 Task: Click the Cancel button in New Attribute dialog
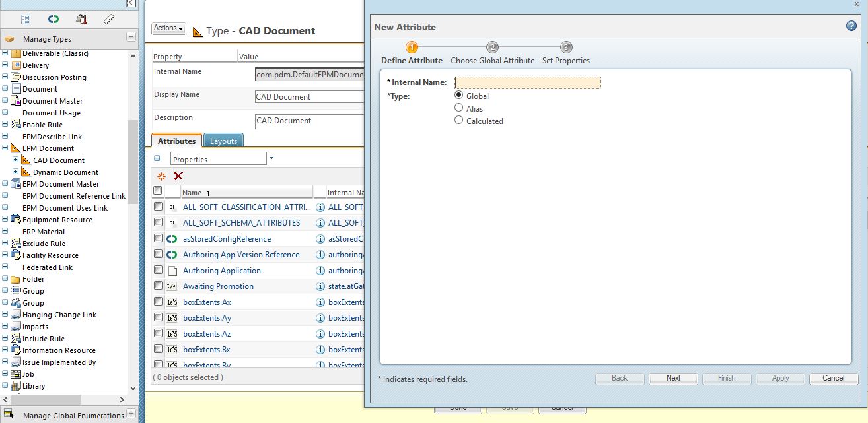[833, 378]
